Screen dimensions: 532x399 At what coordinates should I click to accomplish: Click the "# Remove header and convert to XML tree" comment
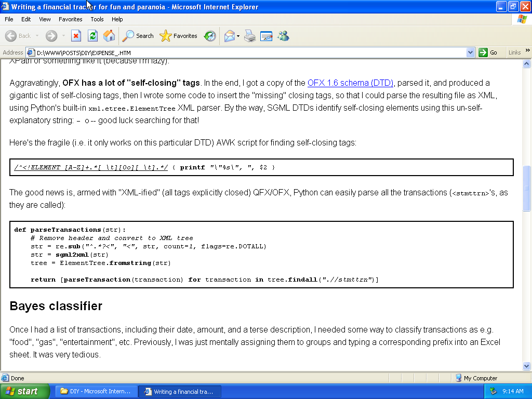pyautogui.click(x=112, y=238)
